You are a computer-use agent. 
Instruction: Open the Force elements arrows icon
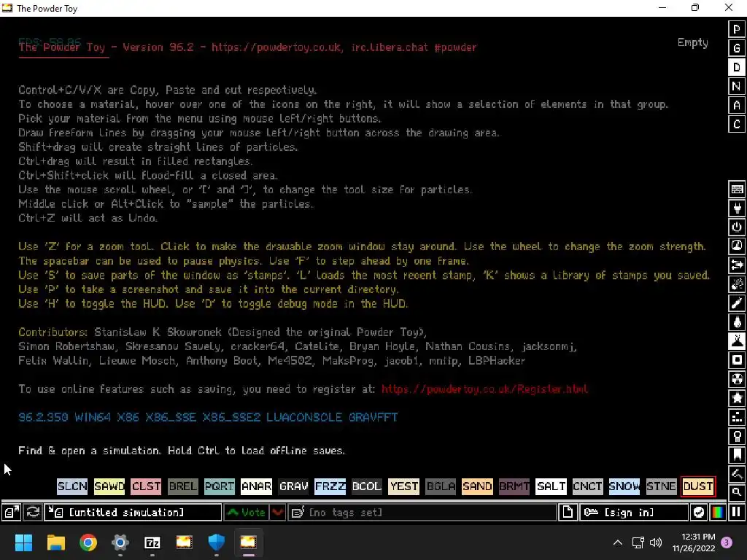point(737,265)
